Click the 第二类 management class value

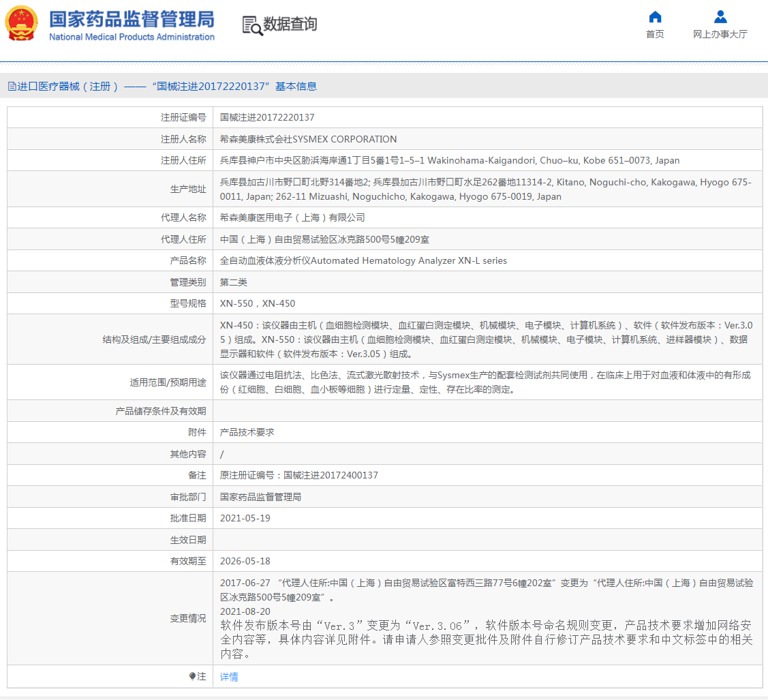pos(233,282)
